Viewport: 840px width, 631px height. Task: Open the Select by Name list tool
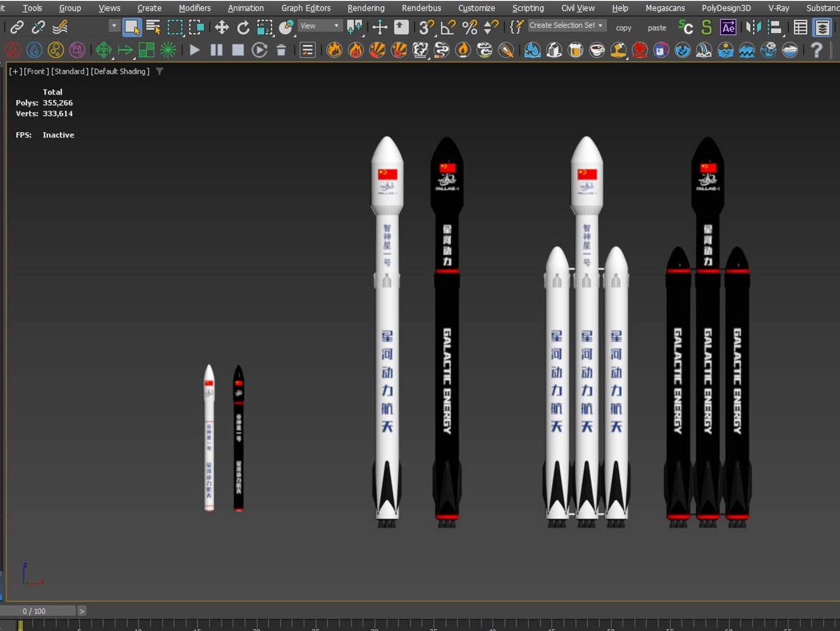tap(154, 27)
